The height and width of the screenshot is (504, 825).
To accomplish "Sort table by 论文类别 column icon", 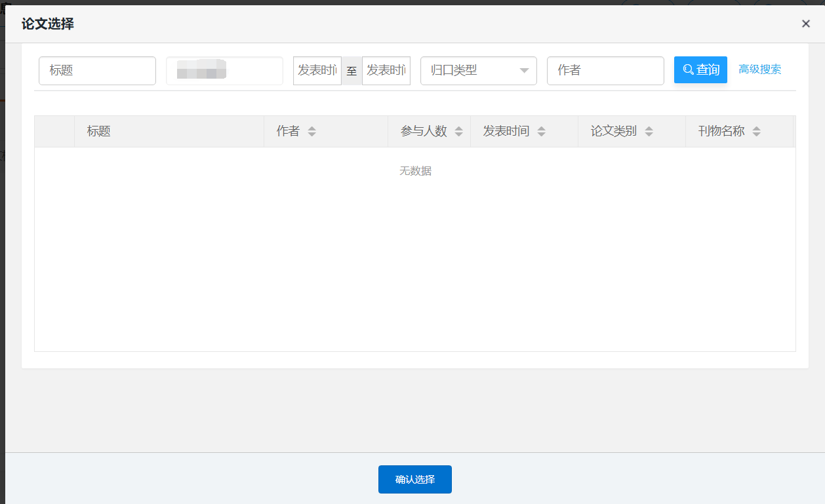I will (x=649, y=132).
